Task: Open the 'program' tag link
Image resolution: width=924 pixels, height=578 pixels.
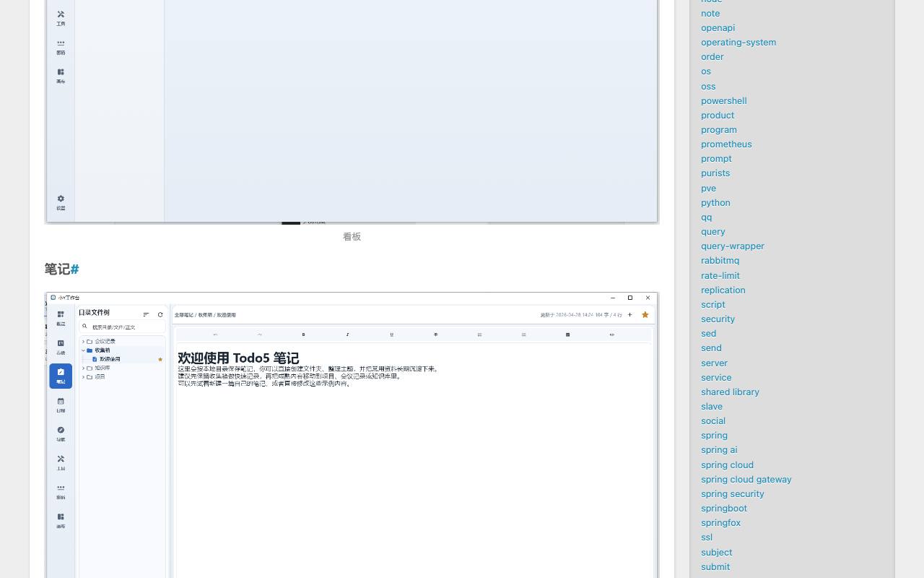Action: pos(719,129)
